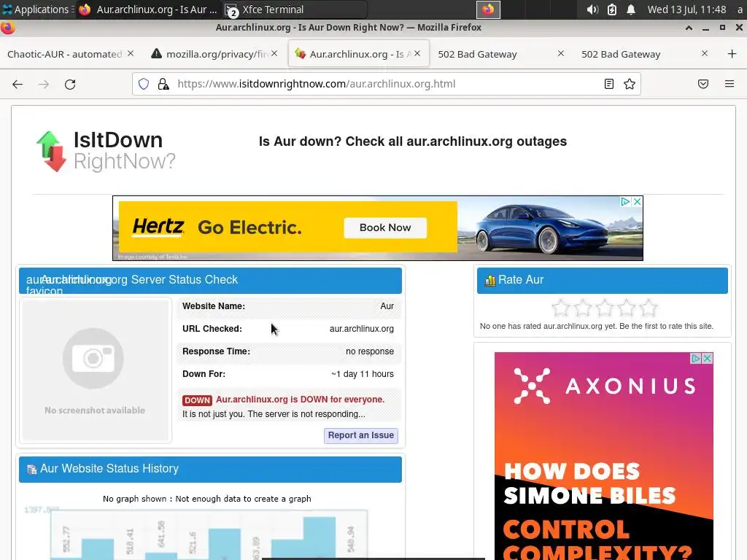This screenshot has width=747, height=560.
Task: Click the 'no response' Response Time value
Action: (370, 351)
